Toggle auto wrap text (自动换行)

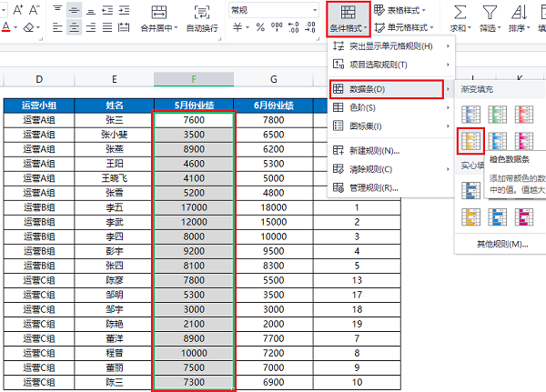click(202, 12)
